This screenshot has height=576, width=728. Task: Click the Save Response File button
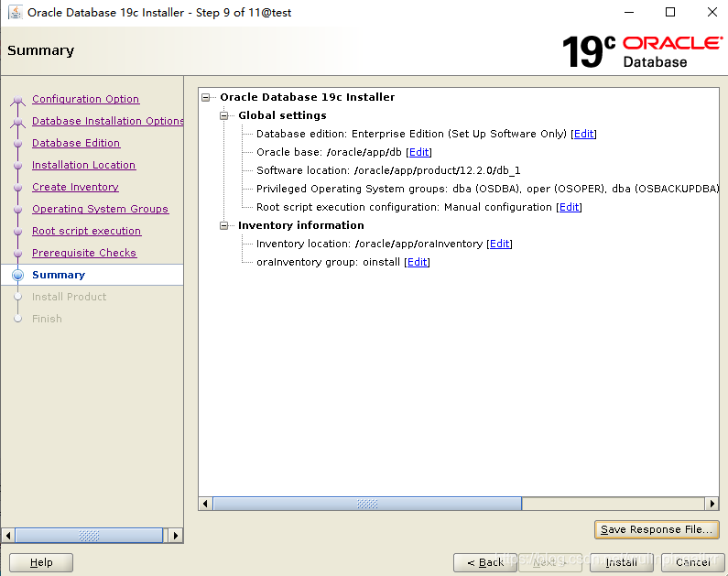pos(657,529)
